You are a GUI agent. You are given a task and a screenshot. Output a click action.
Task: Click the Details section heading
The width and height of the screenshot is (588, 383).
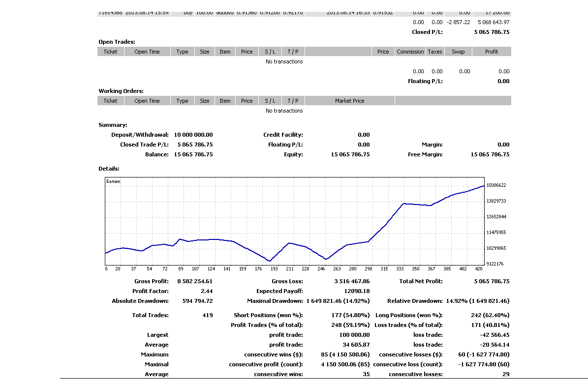[109, 169]
